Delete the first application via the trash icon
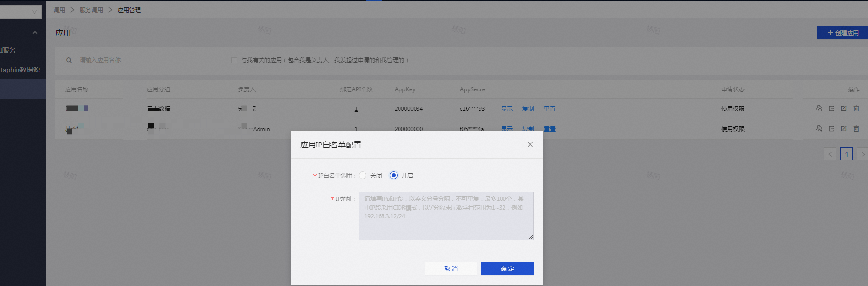Screen dimensions: 868x286 tap(856, 108)
